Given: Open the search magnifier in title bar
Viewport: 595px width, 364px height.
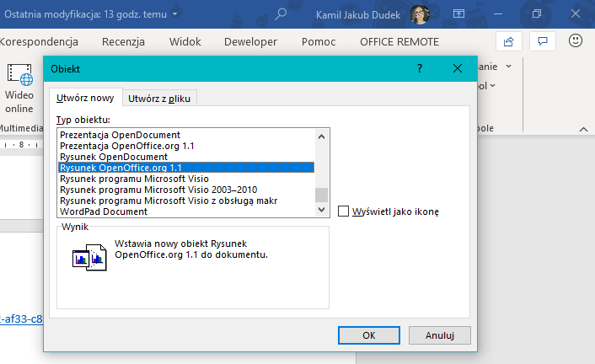Looking at the screenshot, I should (281, 14).
